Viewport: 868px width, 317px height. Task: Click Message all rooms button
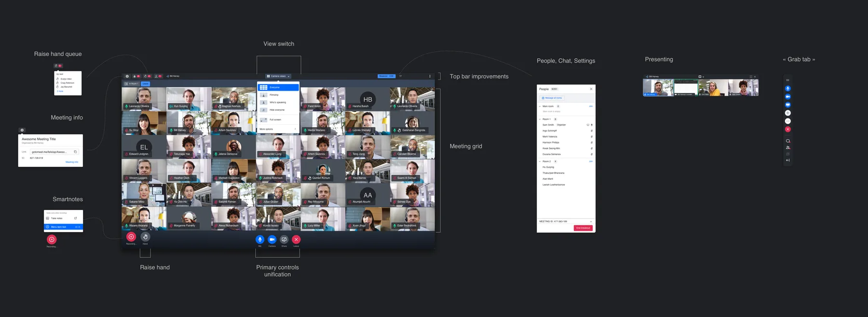tap(552, 98)
